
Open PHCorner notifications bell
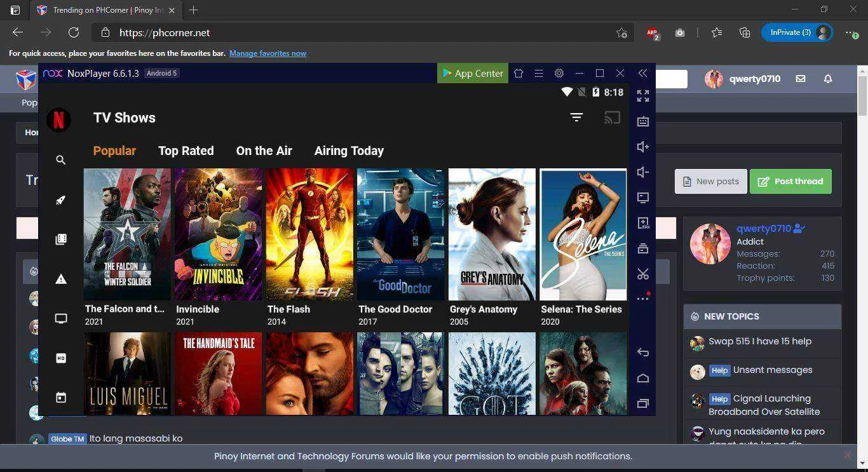[x=828, y=79]
